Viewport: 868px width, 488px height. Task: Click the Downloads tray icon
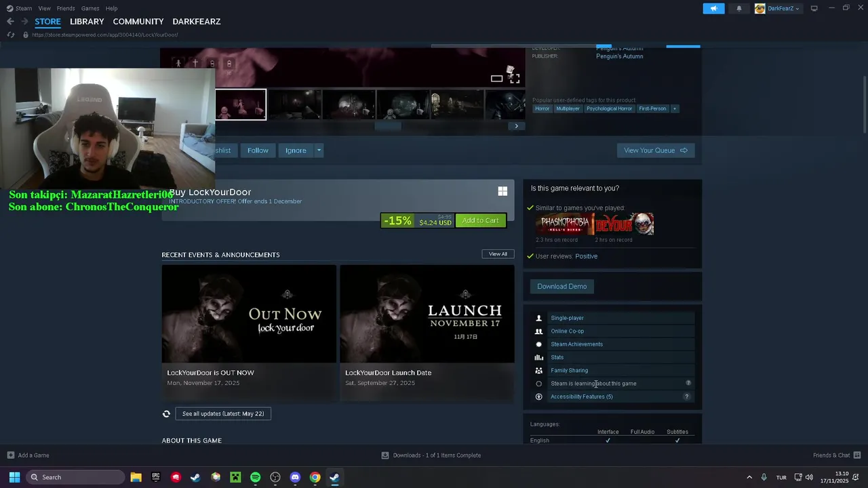[x=385, y=455]
